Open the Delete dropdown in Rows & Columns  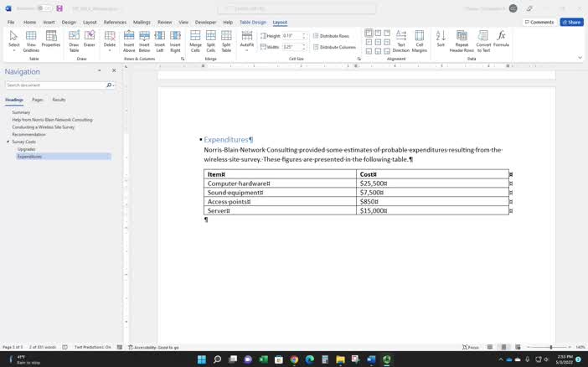[110, 40]
